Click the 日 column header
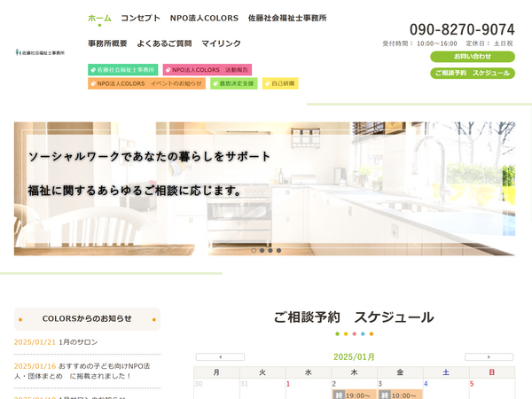Image resolution: width=532 pixels, height=399 pixels. click(x=492, y=372)
